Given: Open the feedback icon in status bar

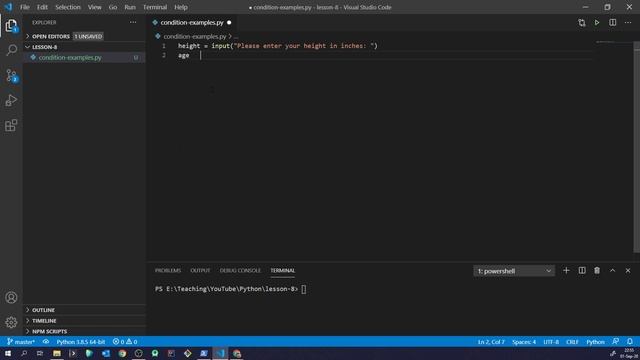Looking at the screenshot, I should pos(616,342).
